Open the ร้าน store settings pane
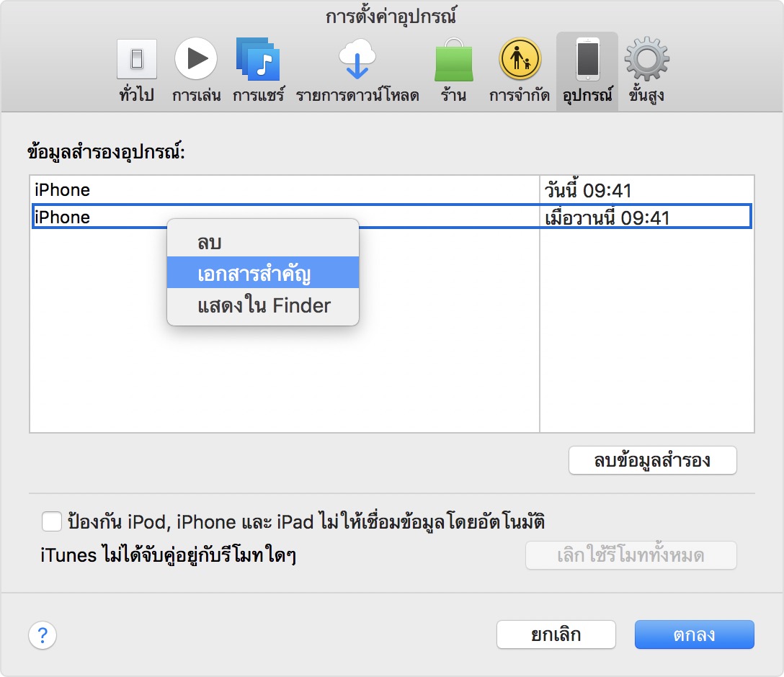 pos(453,60)
